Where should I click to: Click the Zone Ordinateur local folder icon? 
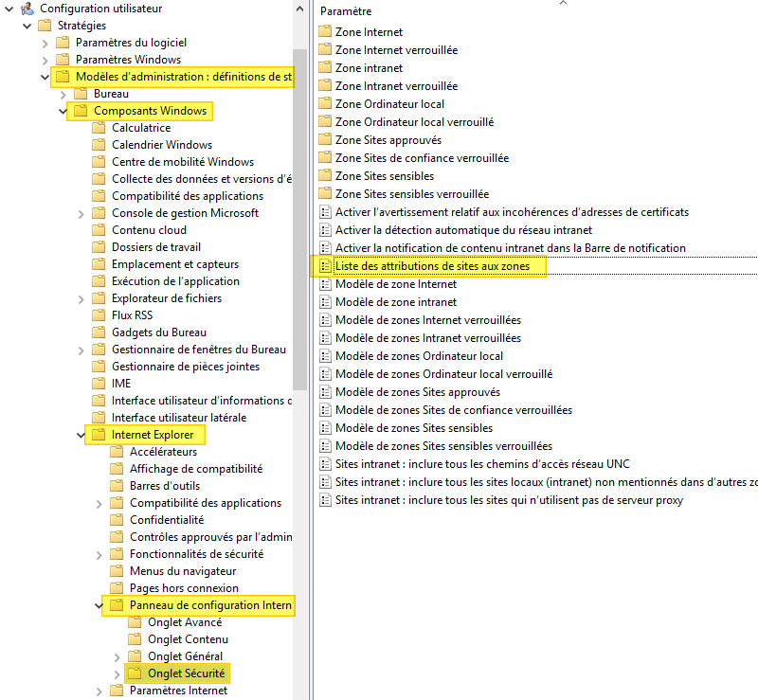click(325, 103)
